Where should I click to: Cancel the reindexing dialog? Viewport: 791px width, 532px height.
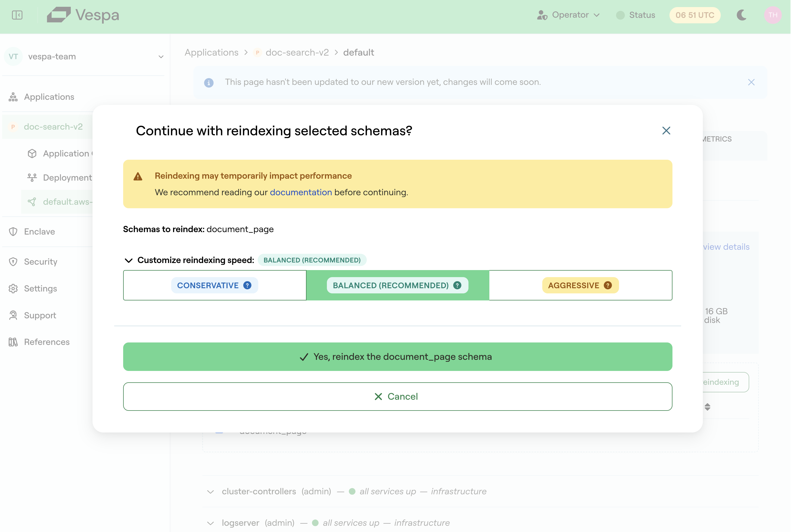click(397, 396)
